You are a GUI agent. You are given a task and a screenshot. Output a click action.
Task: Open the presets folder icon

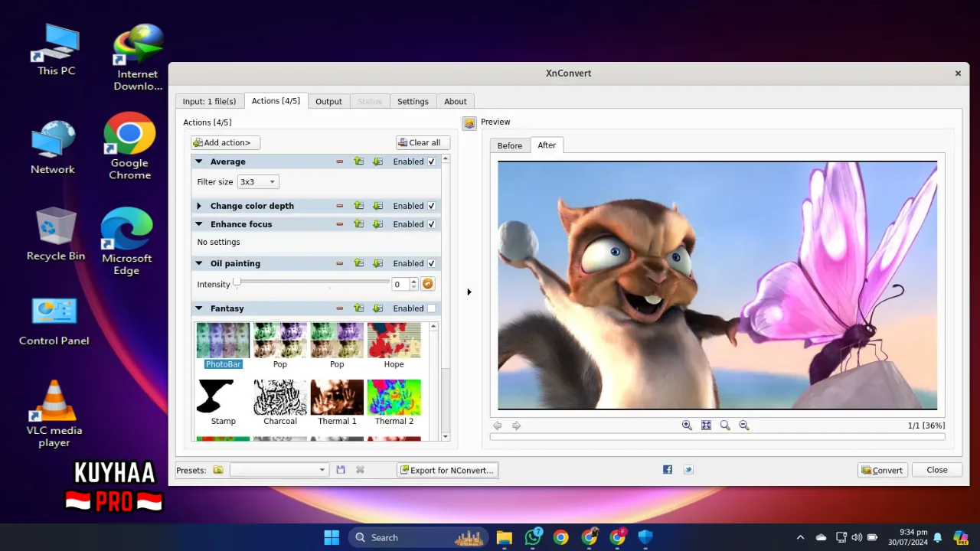pyautogui.click(x=218, y=470)
